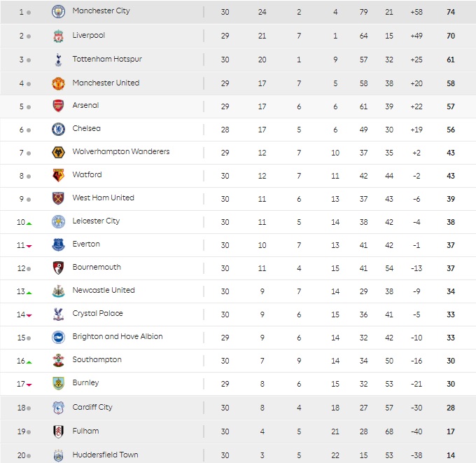Click the Liverpool club crest
Viewport: 476px width, 463px height.
coord(58,36)
